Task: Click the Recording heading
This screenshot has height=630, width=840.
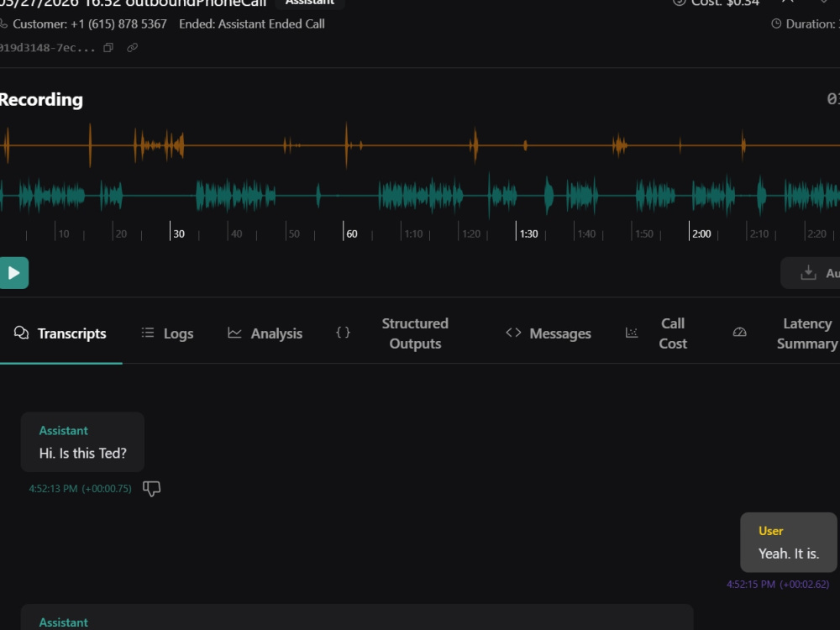Action: [41, 100]
